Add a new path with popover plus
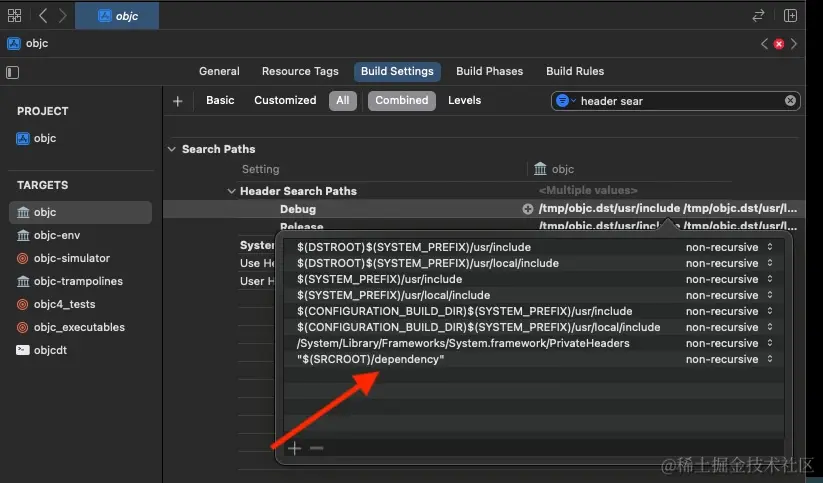Viewport: 823px width, 483px height. tap(294, 448)
